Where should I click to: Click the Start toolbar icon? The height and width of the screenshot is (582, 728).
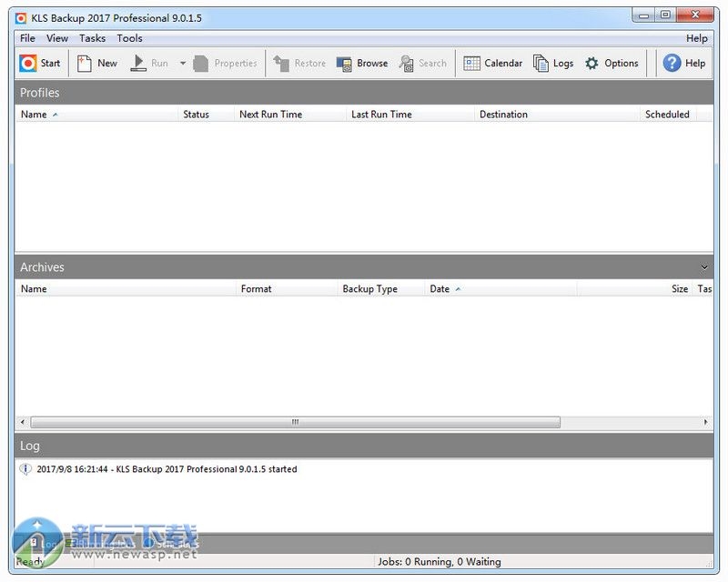point(28,63)
